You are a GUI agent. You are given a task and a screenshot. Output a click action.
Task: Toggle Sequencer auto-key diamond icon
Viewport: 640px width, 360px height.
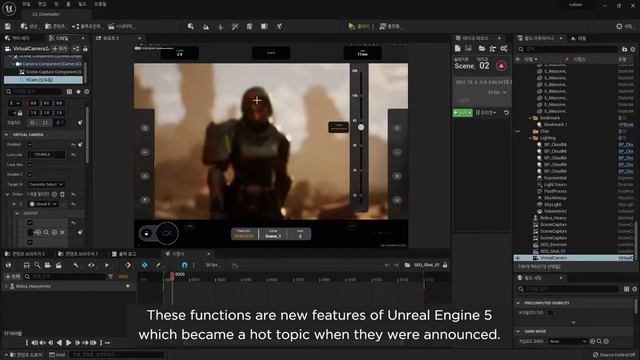[144, 265]
